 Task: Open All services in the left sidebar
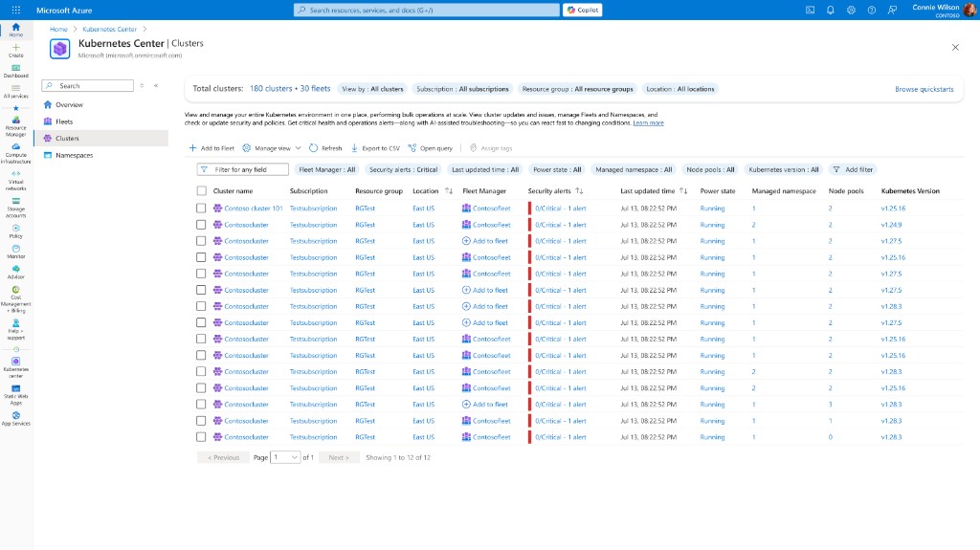(16, 91)
